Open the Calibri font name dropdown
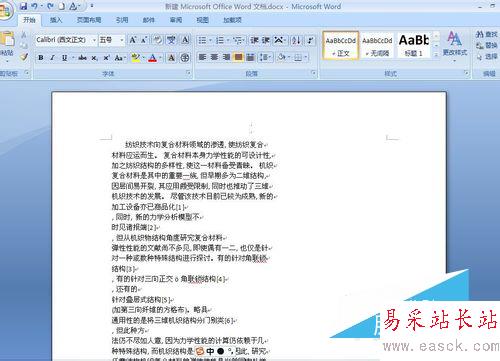The height and width of the screenshot is (361, 500). point(94,40)
